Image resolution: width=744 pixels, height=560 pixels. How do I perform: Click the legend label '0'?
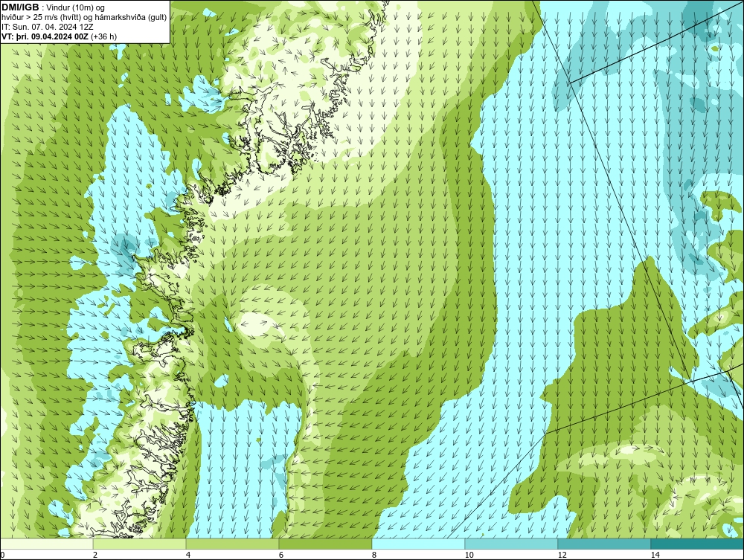2,555
